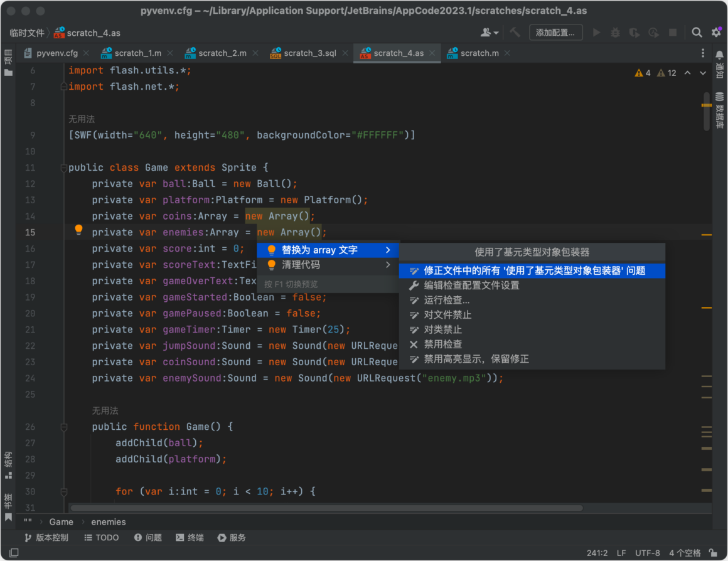Screen dimensions: 728x561
Task: Open the 添加配置 run configuration box
Action: click(x=556, y=33)
